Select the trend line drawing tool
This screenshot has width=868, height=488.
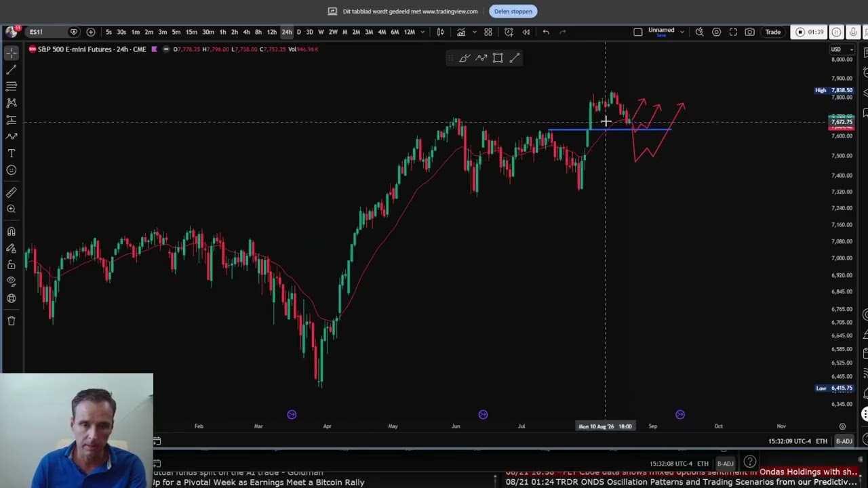[12, 70]
